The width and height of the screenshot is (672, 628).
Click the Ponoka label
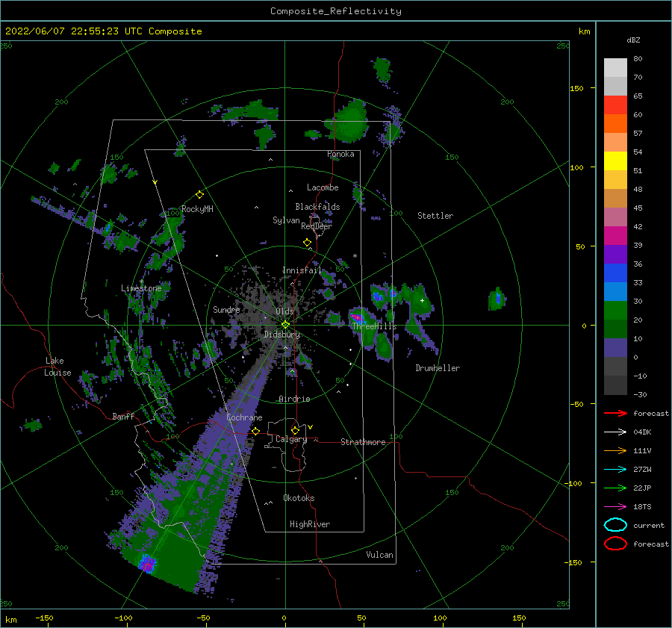(x=340, y=154)
